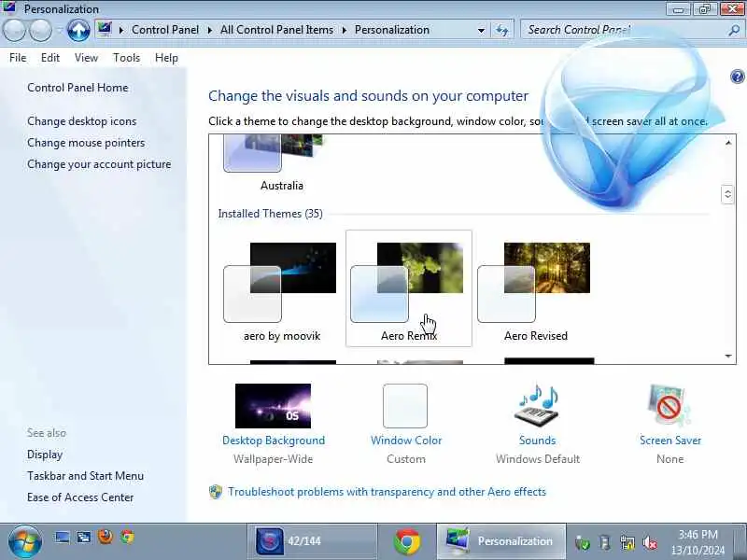This screenshot has height=560, width=747.
Task: Click the refresh icon beside address bar
Action: coord(501,31)
